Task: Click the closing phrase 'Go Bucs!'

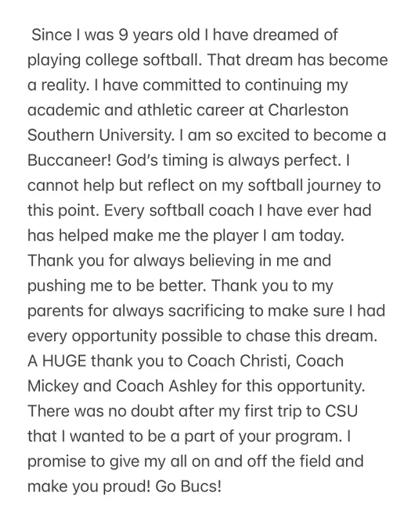Action: (189, 486)
